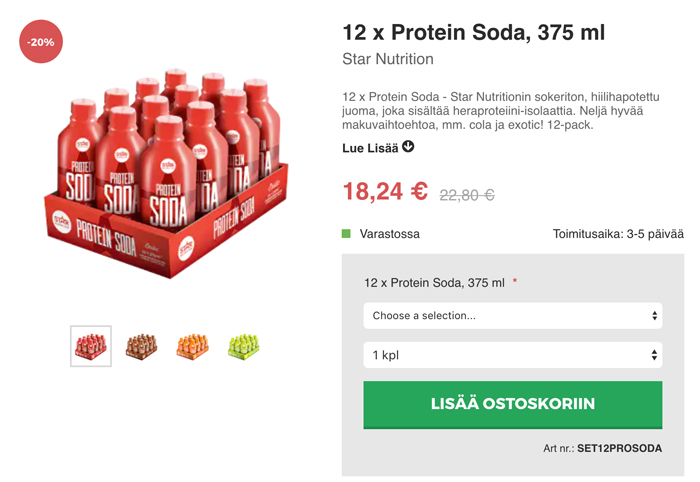Click the product title 12 x Protein Soda
The image size is (700, 482).
473,33
